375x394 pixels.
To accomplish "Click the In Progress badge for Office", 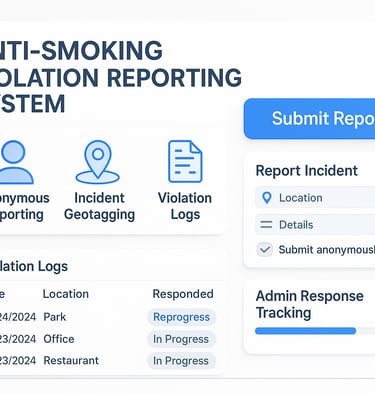I will [x=181, y=339].
